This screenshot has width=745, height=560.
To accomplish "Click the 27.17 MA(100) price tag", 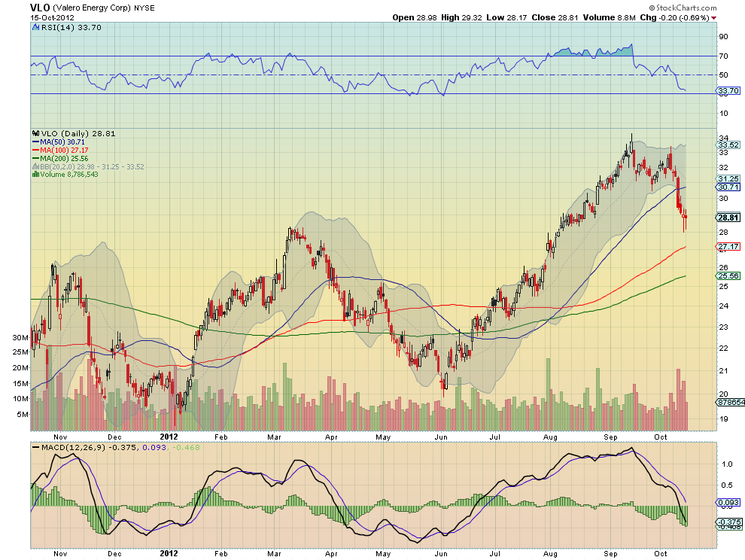I will pos(728,247).
